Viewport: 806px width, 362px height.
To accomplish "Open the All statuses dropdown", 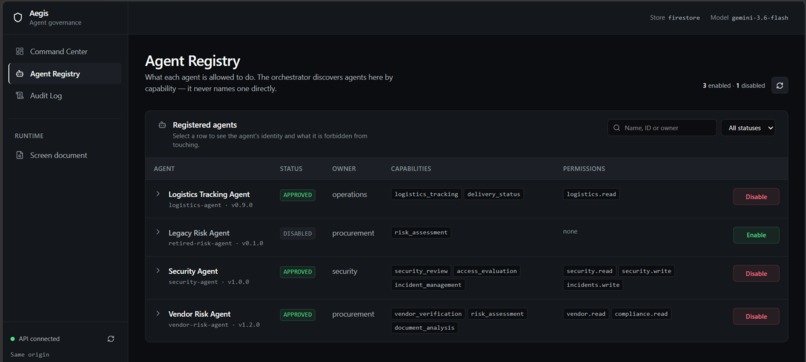I will pos(748,128).
